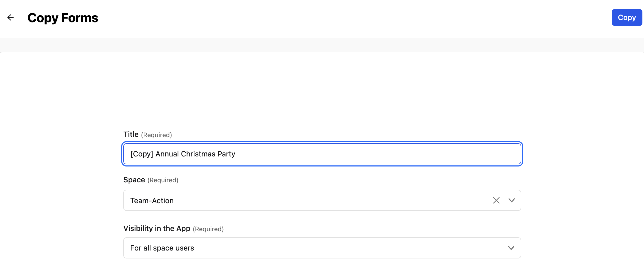Click the Space field label
The image size is (644, 278).
click(x=134, y=180)
